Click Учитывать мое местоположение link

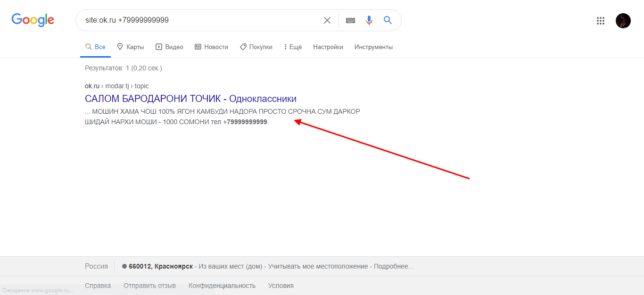319,266
